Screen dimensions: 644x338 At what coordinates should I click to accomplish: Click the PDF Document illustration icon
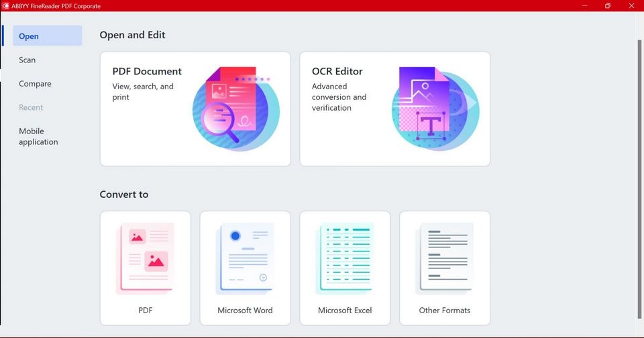click(235, 109)
